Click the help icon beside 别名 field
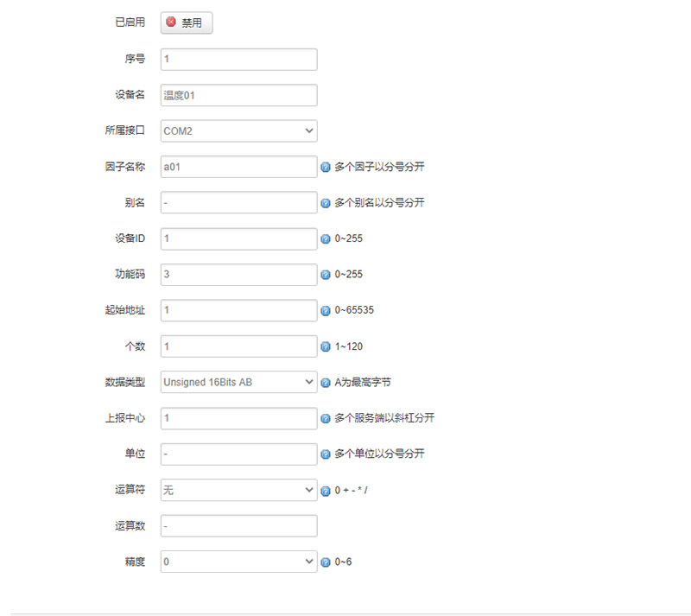Image resolution: width=691 pixels, height=616 pixels. coord(326,203)
